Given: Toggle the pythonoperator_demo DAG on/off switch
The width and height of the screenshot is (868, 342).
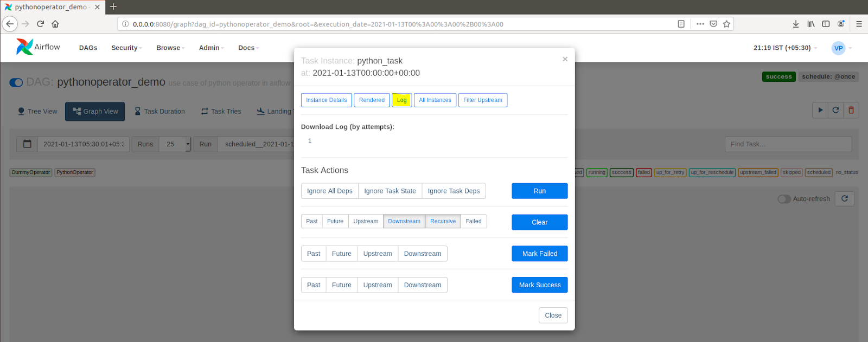Looking at the screenshot, I should [x=16, y=82].
